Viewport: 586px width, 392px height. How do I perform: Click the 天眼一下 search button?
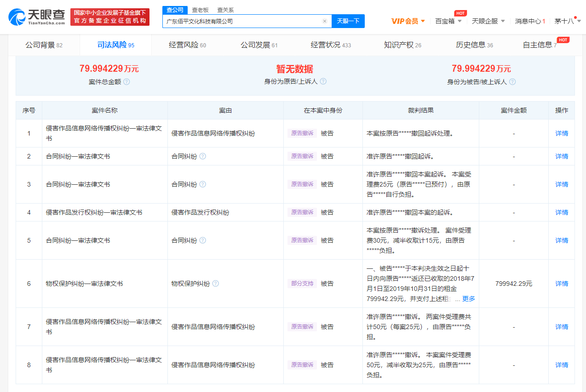(348, 21)
